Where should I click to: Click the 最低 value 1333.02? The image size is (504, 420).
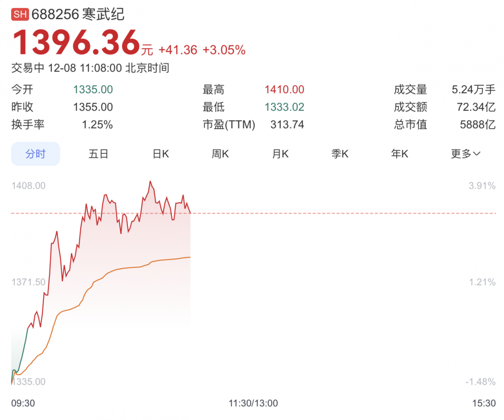click(x=284, y=107)
